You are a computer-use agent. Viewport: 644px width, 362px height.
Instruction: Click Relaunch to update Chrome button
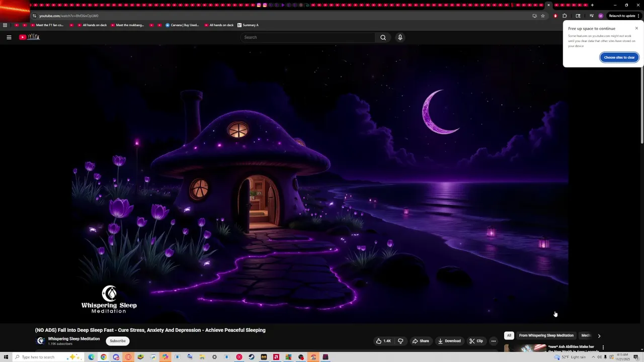click(x=623, y=16)
